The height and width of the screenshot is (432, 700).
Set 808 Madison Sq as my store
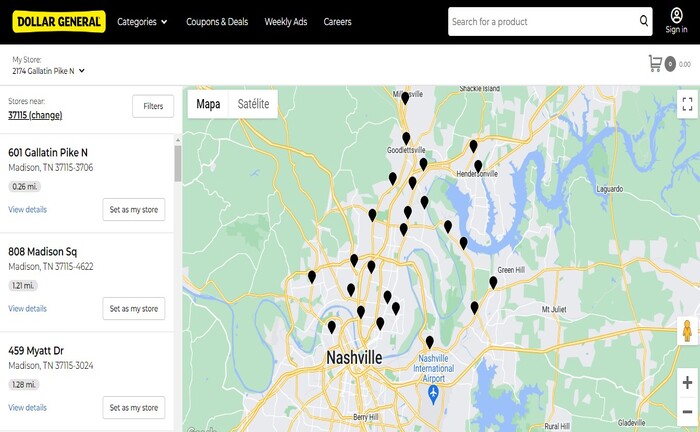(x=134, y=308)
